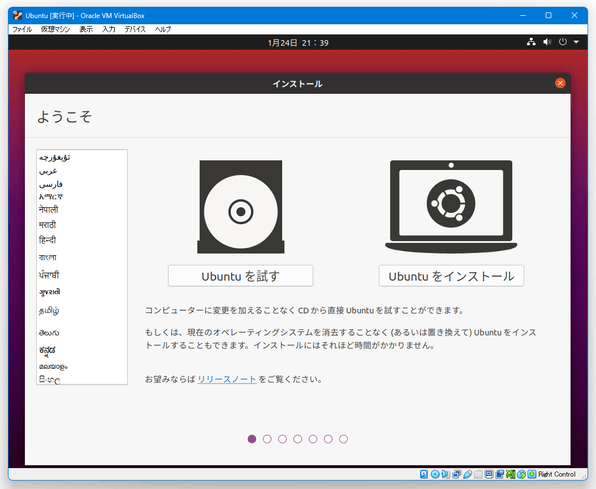Click the mouse integration icon in status bar
This screenshot has width=596, height=489.
[522, 474]
